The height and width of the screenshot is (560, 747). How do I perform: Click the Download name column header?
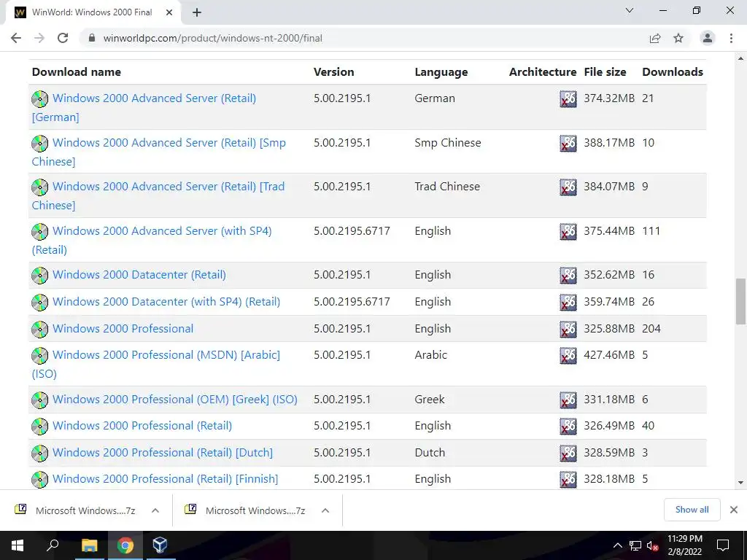(76, 72)
